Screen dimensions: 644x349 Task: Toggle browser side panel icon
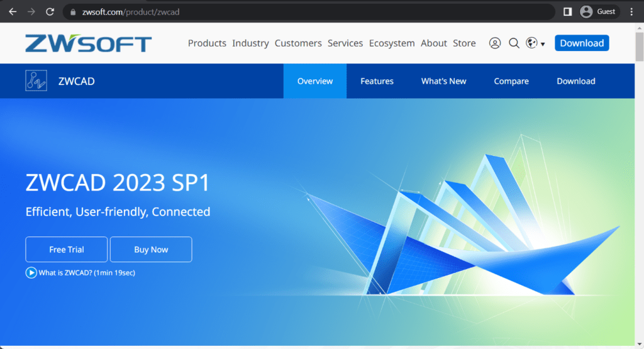567,11
